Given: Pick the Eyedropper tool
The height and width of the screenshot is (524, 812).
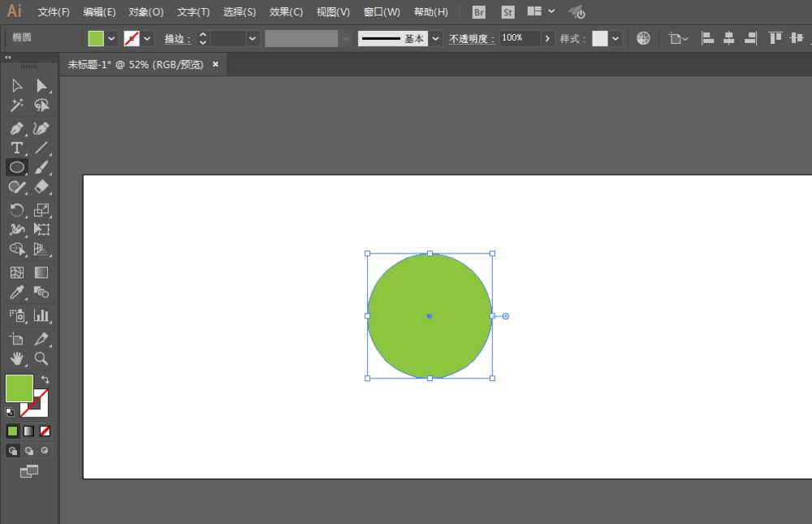Looking at the screenshot, I should click(x=18, y=292).
